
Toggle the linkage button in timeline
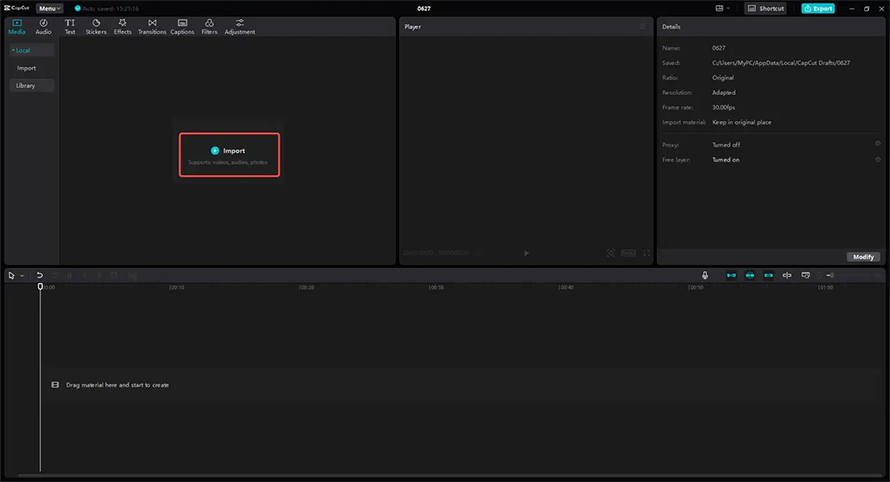769,275
